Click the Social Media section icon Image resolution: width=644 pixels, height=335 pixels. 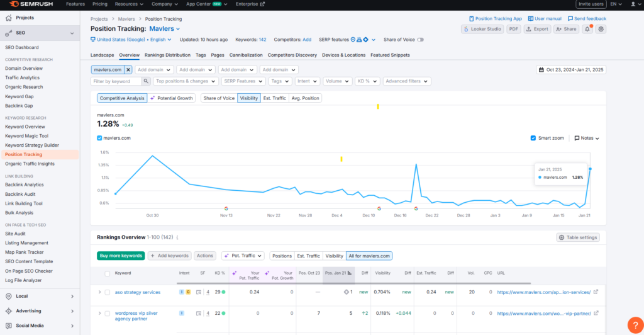point(9,326)
